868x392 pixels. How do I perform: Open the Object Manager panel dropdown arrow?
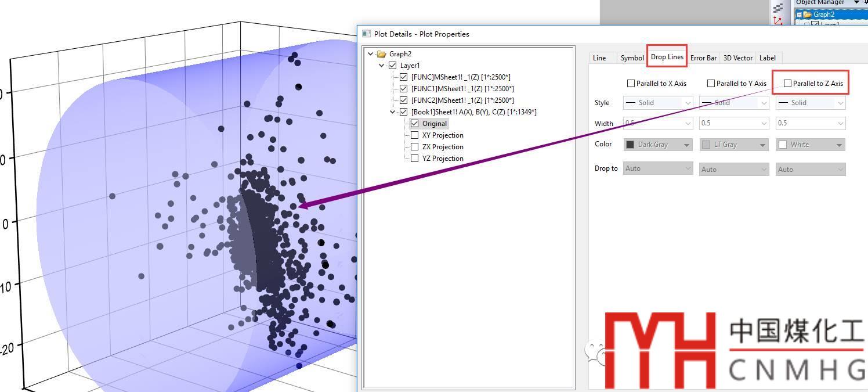point(856,2)
